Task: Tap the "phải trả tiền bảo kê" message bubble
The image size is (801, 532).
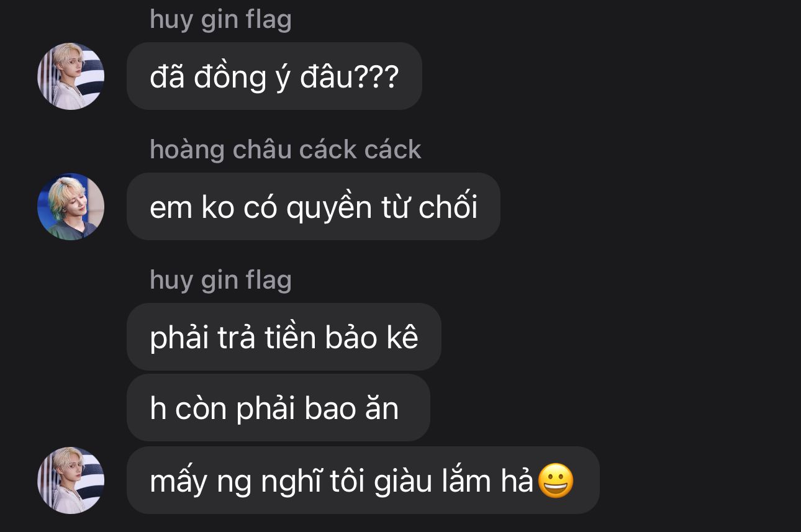Action: [x=284, y=337]
